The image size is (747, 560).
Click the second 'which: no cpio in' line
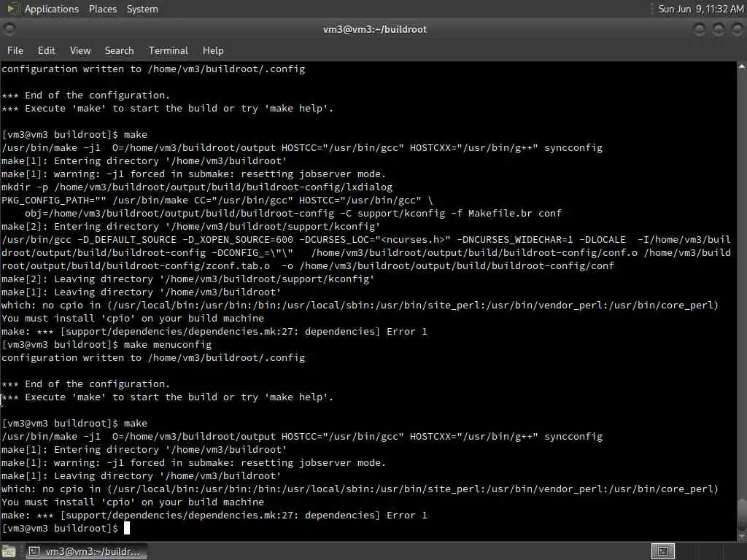click(360, 489)
